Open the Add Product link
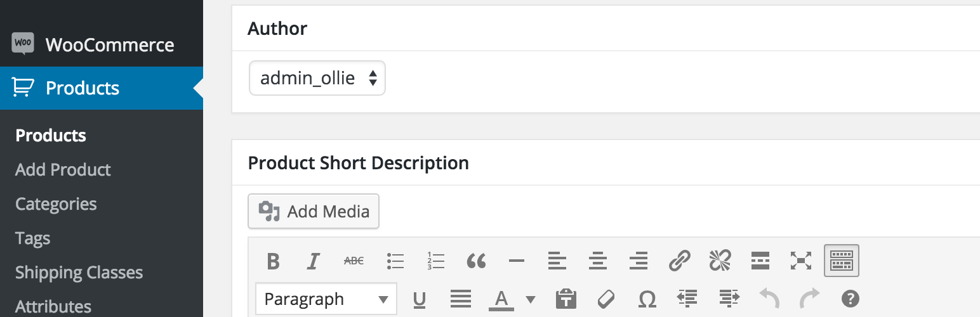This screenshot has width=980, height=317. [x=63, y=170]
